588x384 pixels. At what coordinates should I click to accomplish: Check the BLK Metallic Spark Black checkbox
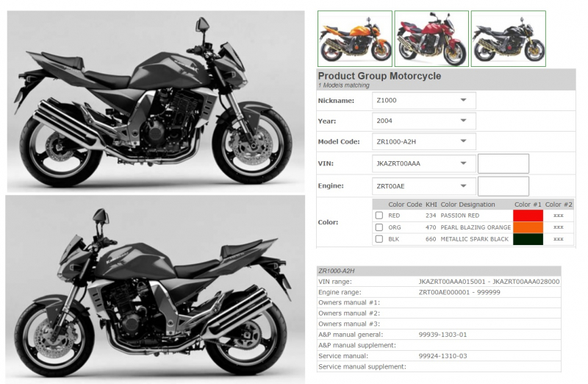pyautogui.click(x=379, y=239)
